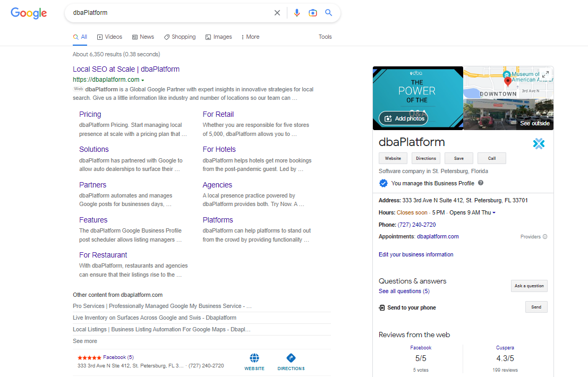Click the https://dbaplatform.com green URL
This screenshot has height=377, width=588.
[x=106, y=80]
